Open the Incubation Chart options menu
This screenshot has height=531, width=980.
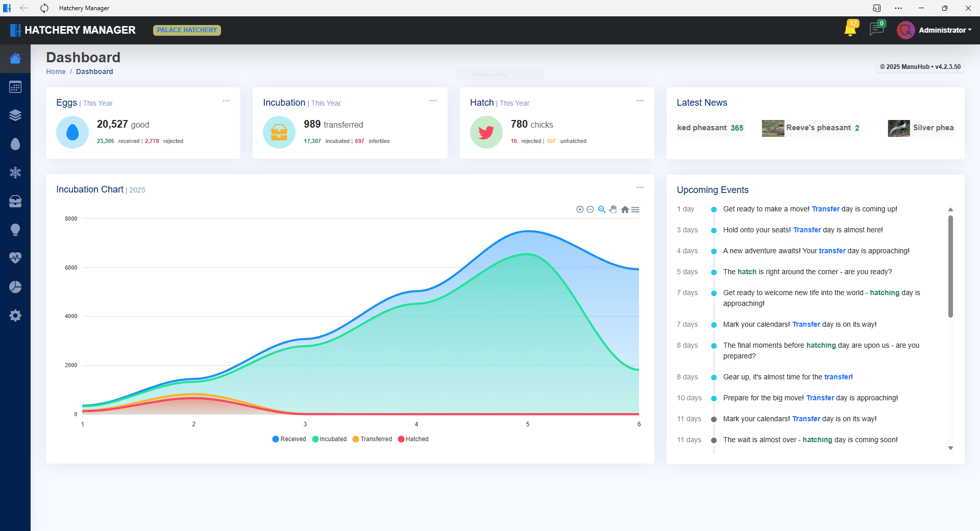[640, 187]
